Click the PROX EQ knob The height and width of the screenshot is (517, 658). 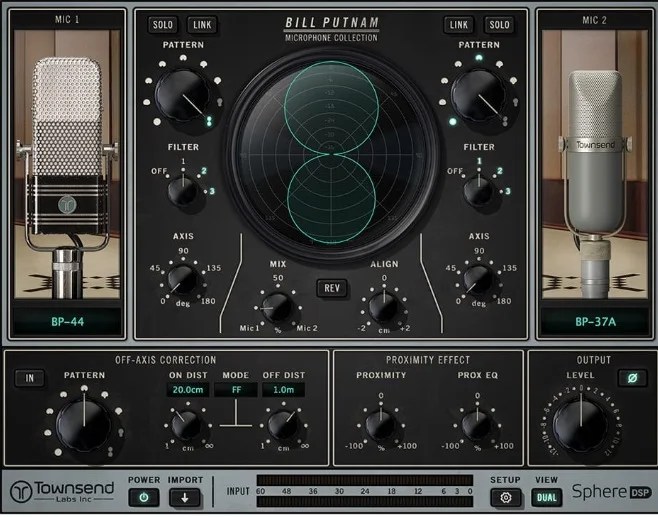477,426
